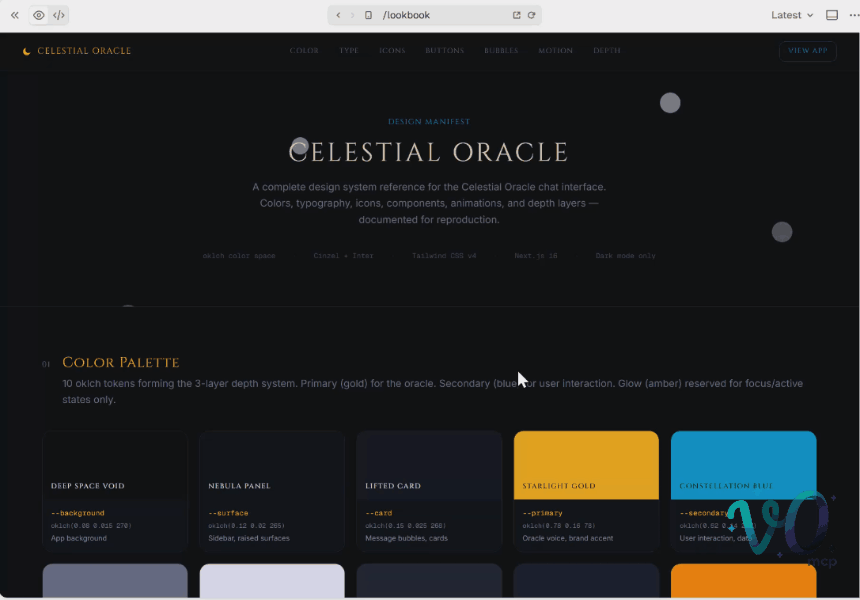
Task: Click the VIEW APP button
Action: coord(807,51)
